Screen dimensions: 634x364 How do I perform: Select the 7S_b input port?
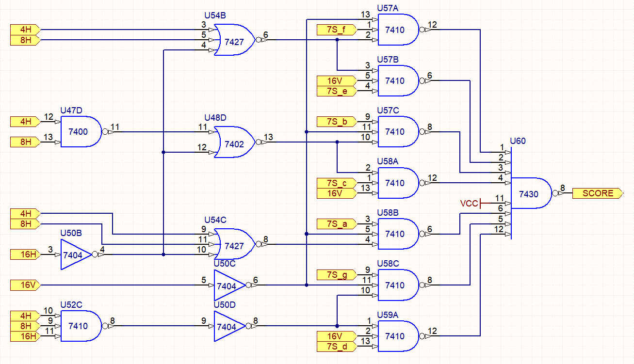[336, 121]
